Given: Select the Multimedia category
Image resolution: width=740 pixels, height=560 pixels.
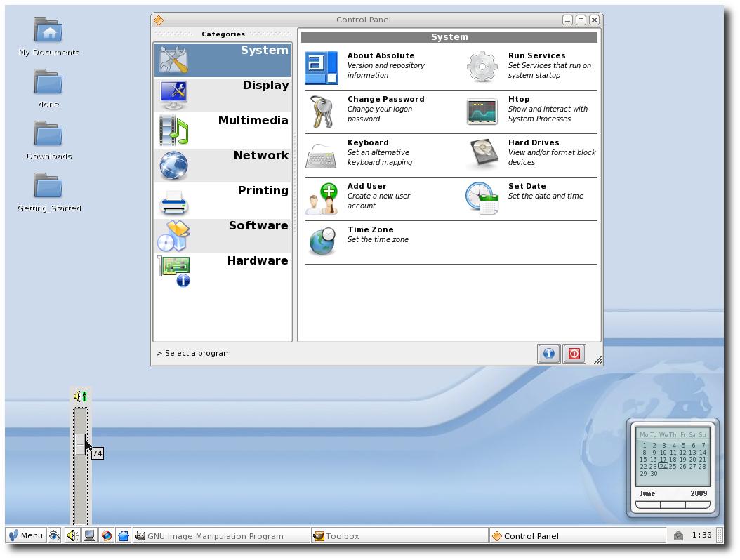Looking at the screenshot, I should click(x=223, y=131).
